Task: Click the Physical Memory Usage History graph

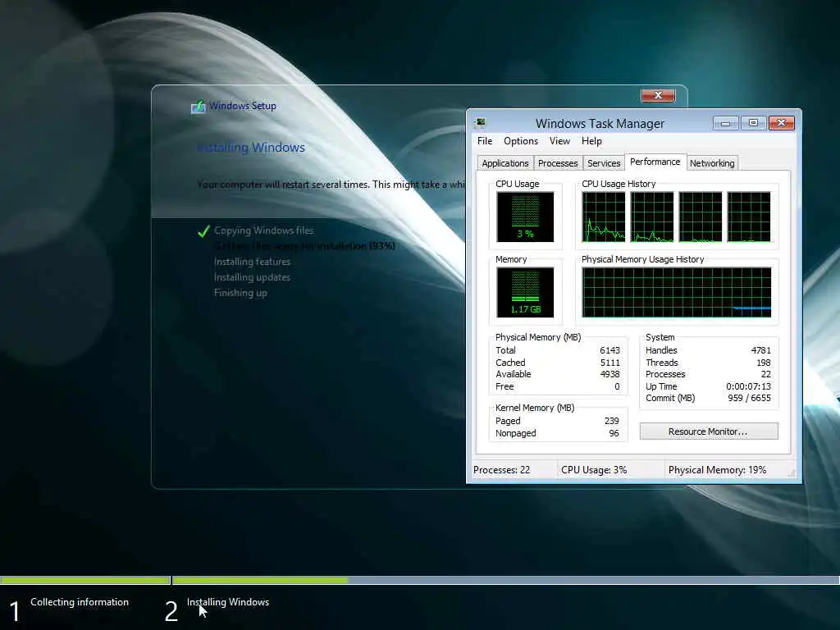Action: click(x=677, y=293)
